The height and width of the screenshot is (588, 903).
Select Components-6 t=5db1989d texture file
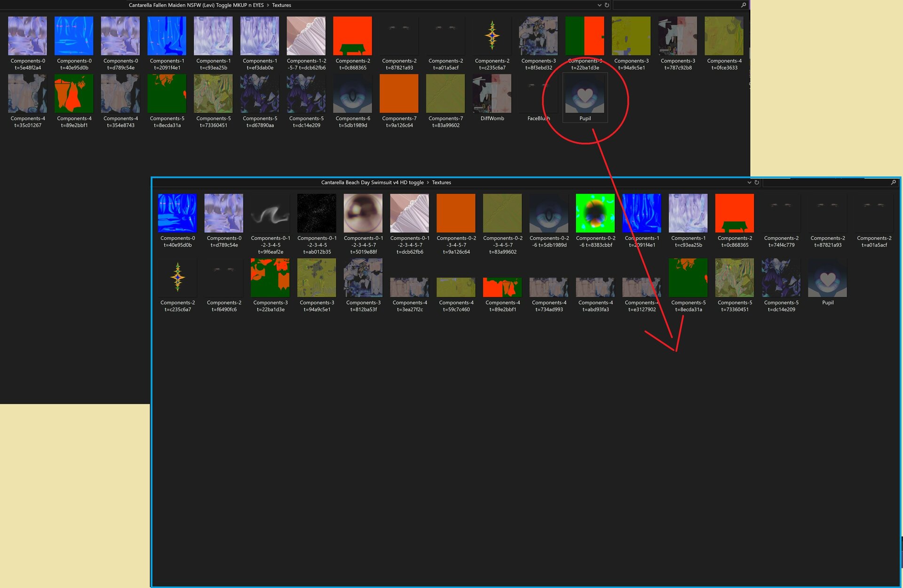353,101
